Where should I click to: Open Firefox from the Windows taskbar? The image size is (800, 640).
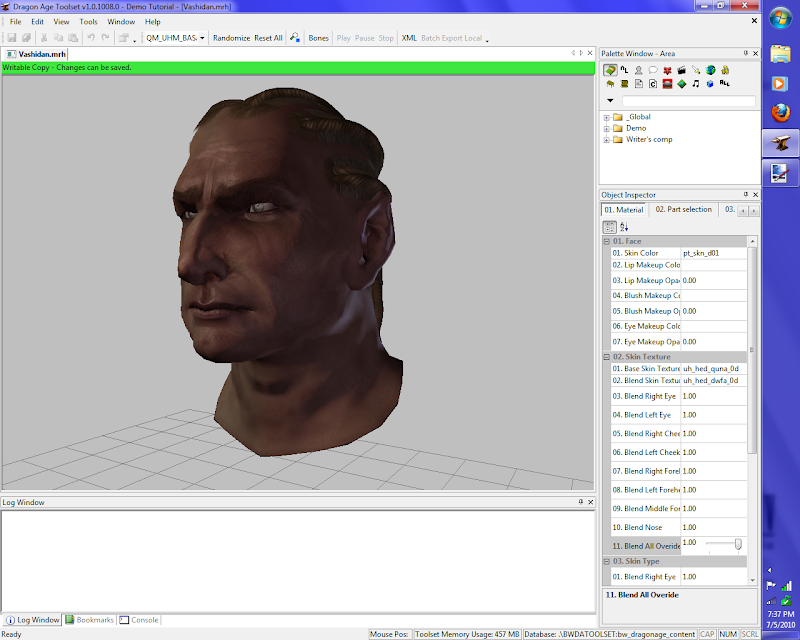781,114
